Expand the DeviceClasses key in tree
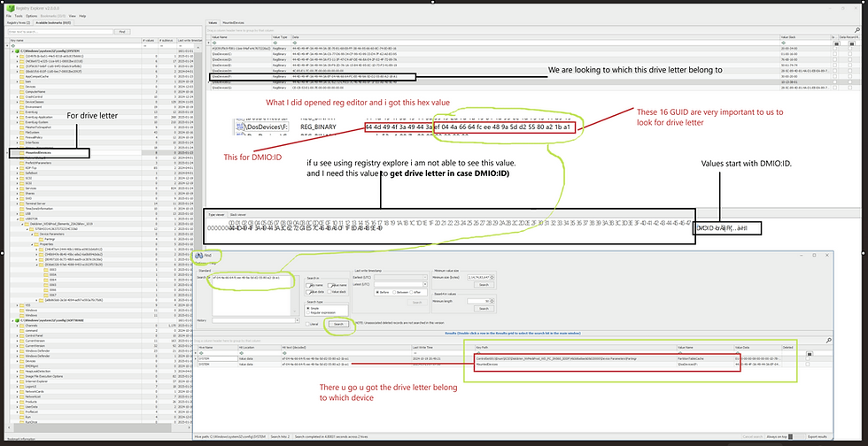Image resolution: width=868 pixels, height=446 pixels. coord(17,102)
